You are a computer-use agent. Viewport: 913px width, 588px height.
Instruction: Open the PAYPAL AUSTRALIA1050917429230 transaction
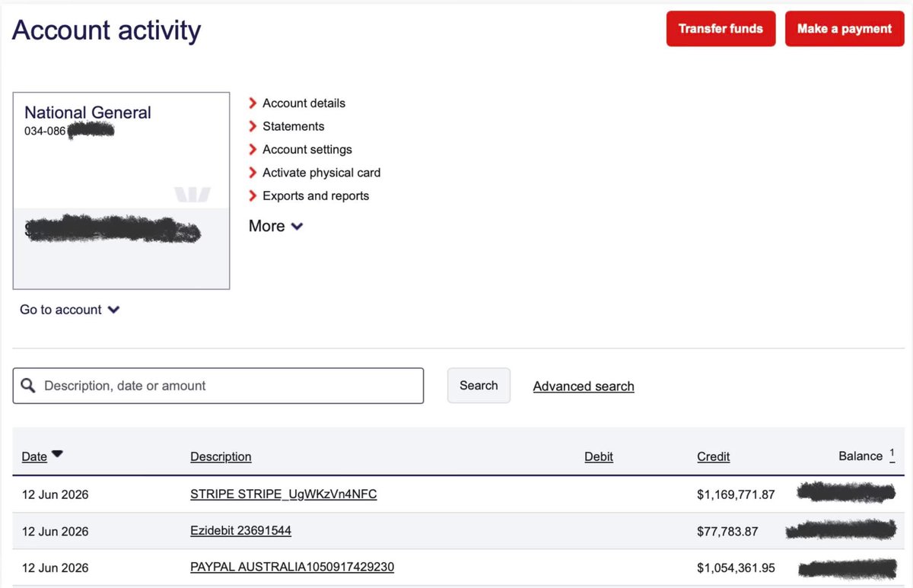coord(292,567)
